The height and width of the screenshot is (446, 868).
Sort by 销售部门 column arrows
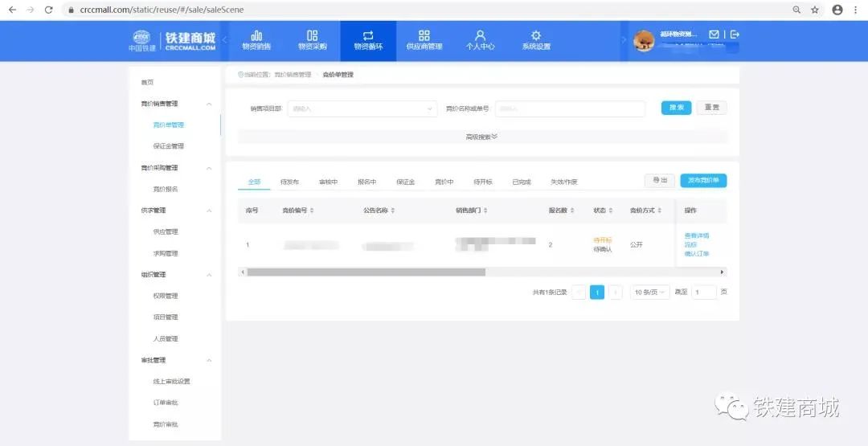pyautogui.click(x=485, y=211)
